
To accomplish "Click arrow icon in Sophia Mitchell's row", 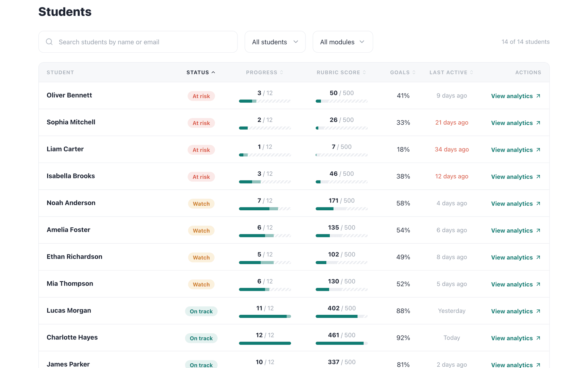I will [x=538, y=123].
